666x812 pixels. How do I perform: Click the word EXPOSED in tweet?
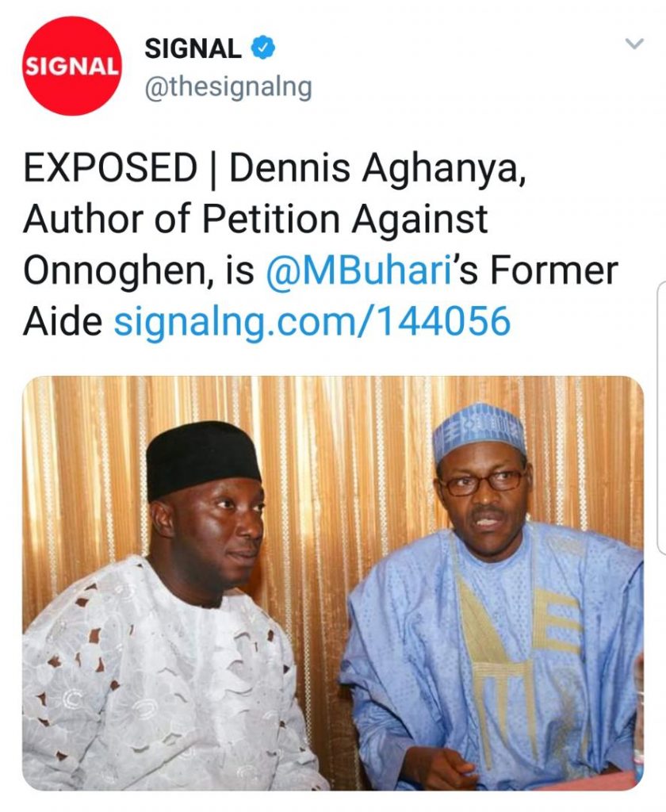pos(109,169)
